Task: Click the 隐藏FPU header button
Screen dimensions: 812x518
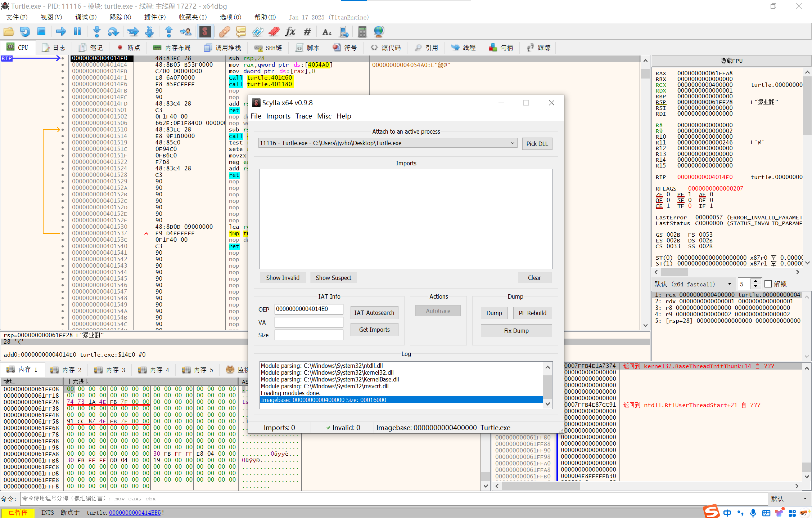Action: (731, 61)
